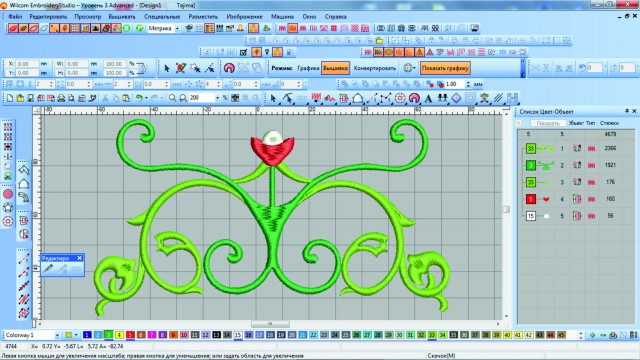640x360 pixels.
Task: Toggle the Вышивка mode button
Action: point(335,68)
